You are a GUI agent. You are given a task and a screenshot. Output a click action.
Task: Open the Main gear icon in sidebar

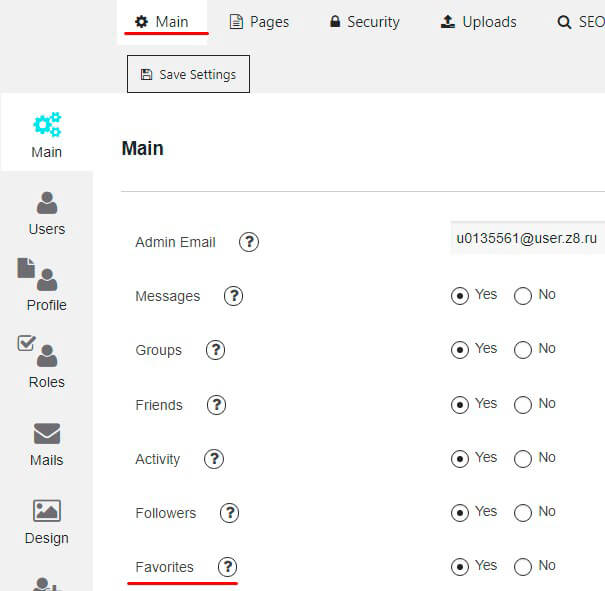47,124
